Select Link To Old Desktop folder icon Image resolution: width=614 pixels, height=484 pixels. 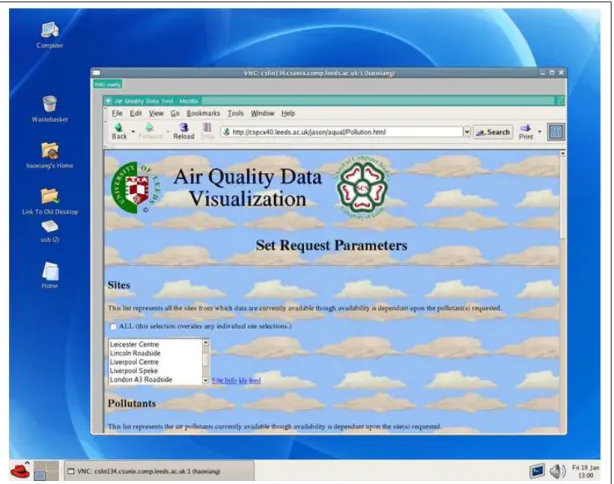(x=50, y=196)
